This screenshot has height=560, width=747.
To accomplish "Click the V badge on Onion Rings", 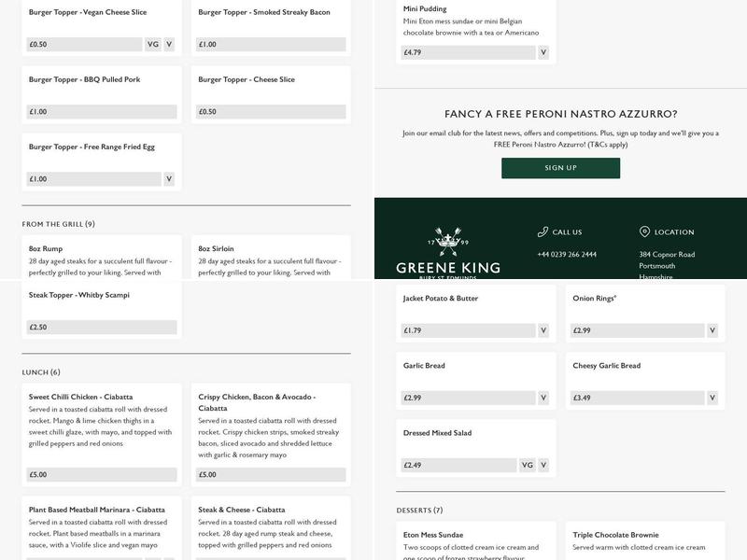I will (x=712, y=330).
